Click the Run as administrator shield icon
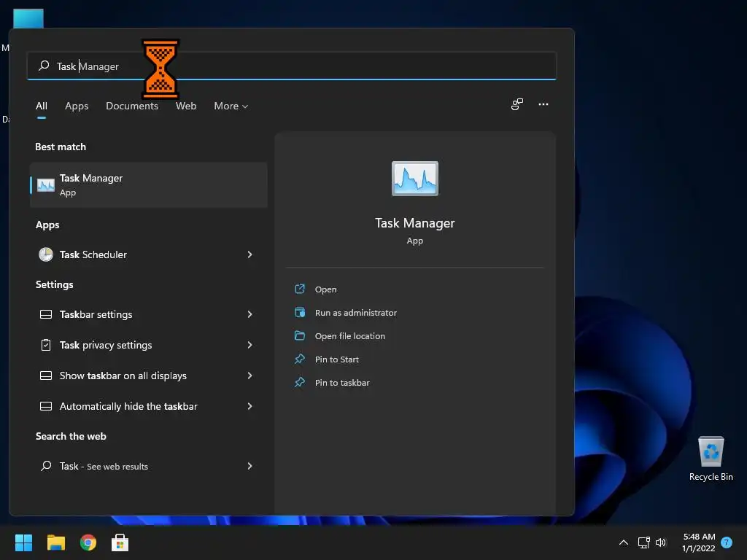The image size is (747, 560). pos(300,312)
